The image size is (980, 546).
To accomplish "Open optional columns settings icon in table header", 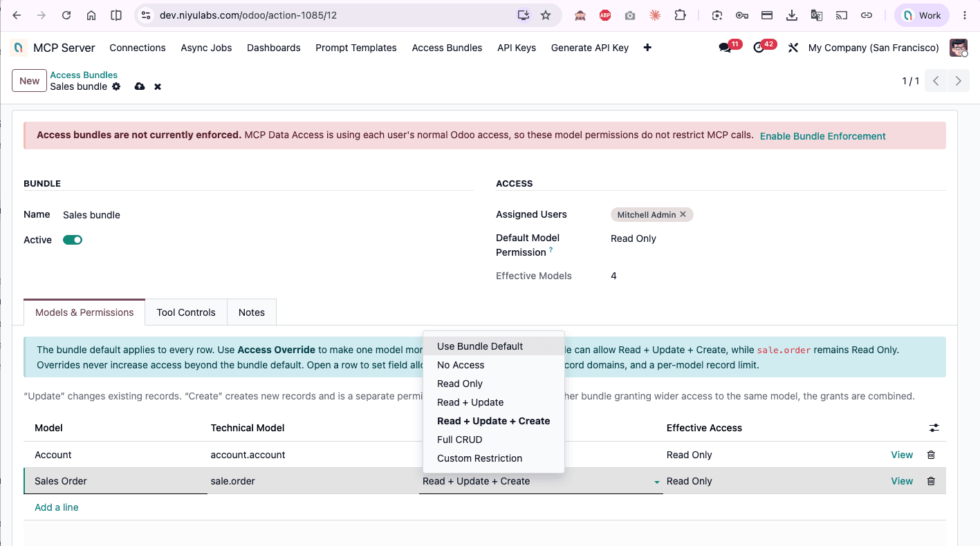I will coord(934,428).
